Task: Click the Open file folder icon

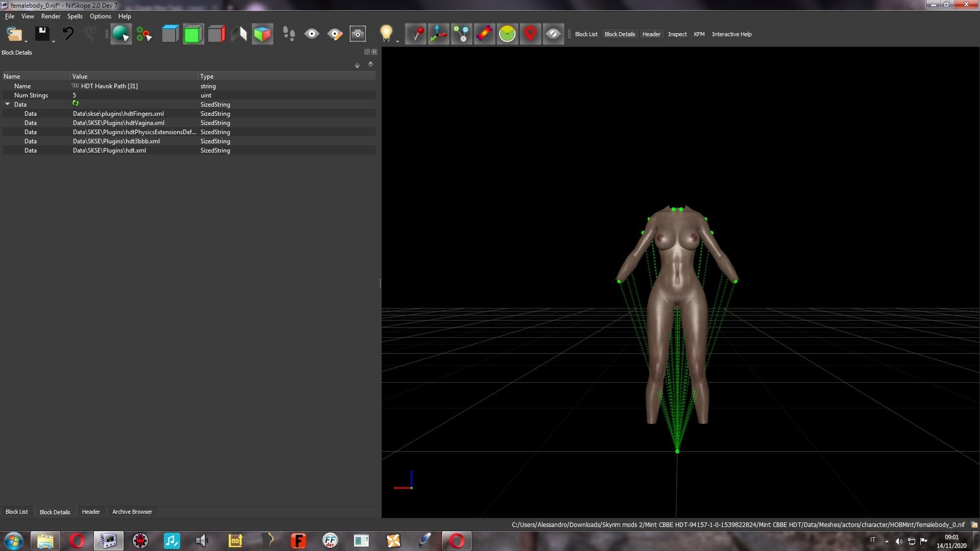Action: [14, 34]
